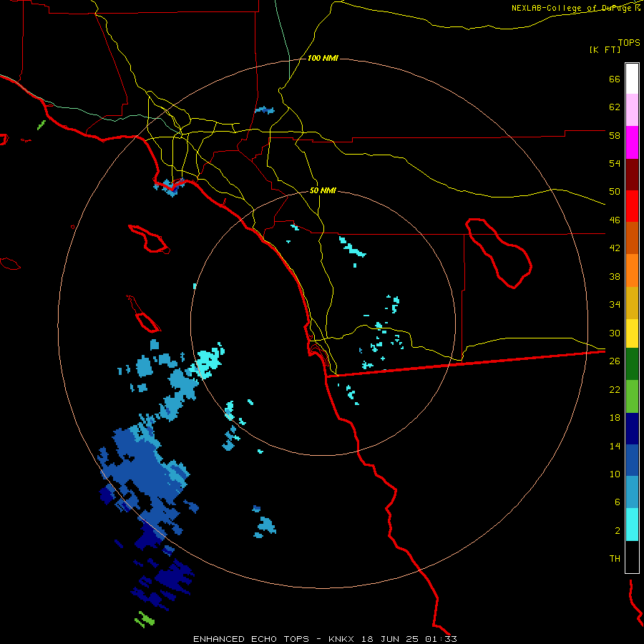Click the 22 value on the legend

click(x=615, y=389)
